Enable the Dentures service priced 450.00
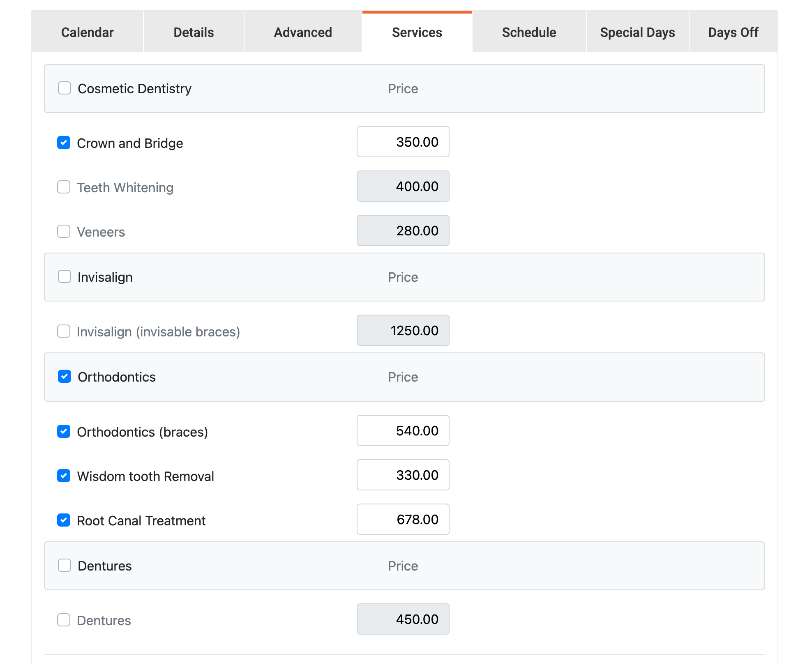The image size is (812, 665). tap(64, 620)
